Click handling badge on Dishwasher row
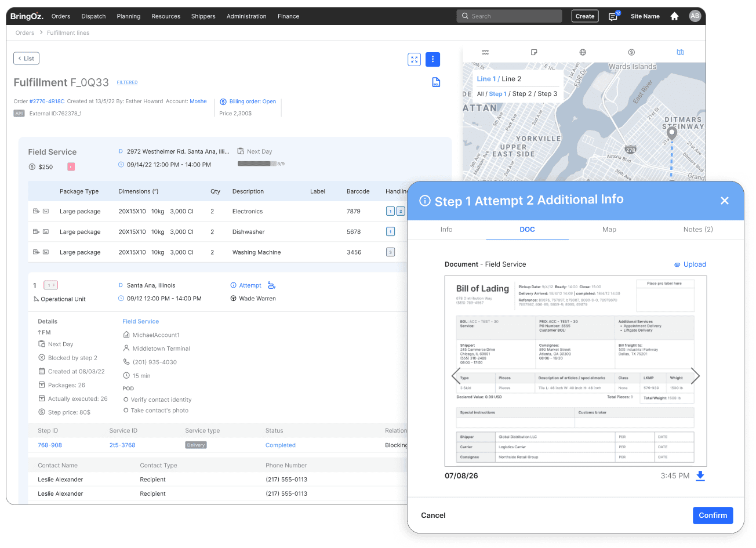 pos(390,232)
